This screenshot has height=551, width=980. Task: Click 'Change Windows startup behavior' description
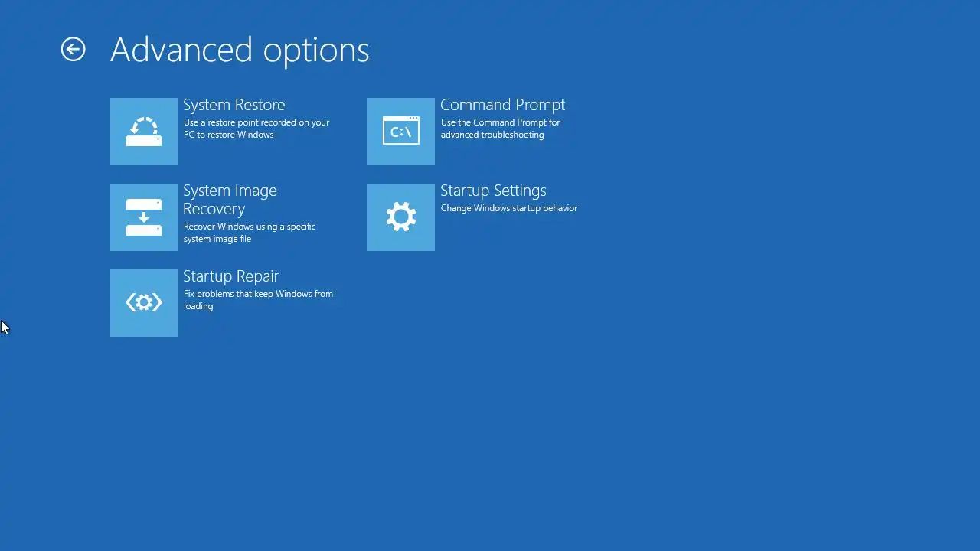pos(509,208)
